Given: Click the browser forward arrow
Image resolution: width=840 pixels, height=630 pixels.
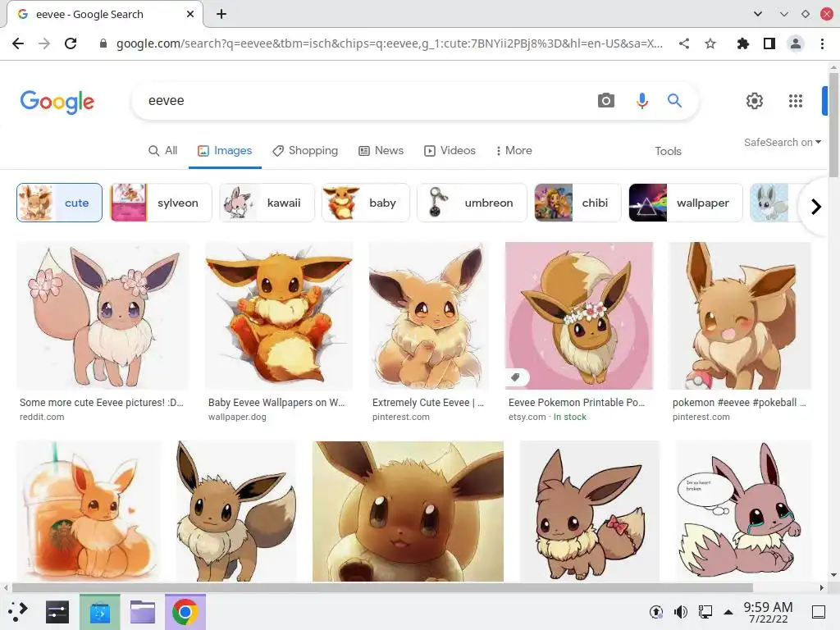Looking at the screenshot, I should coord(44,43).
